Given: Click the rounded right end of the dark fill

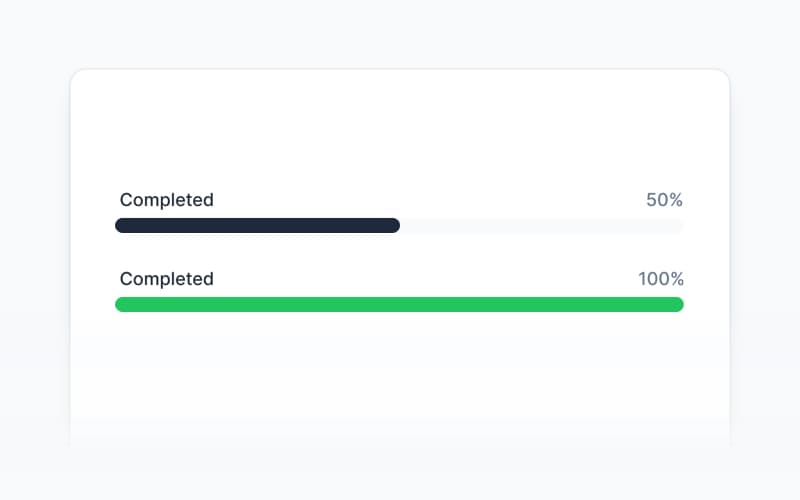Looking at the screenshot, I should [394, 226].
